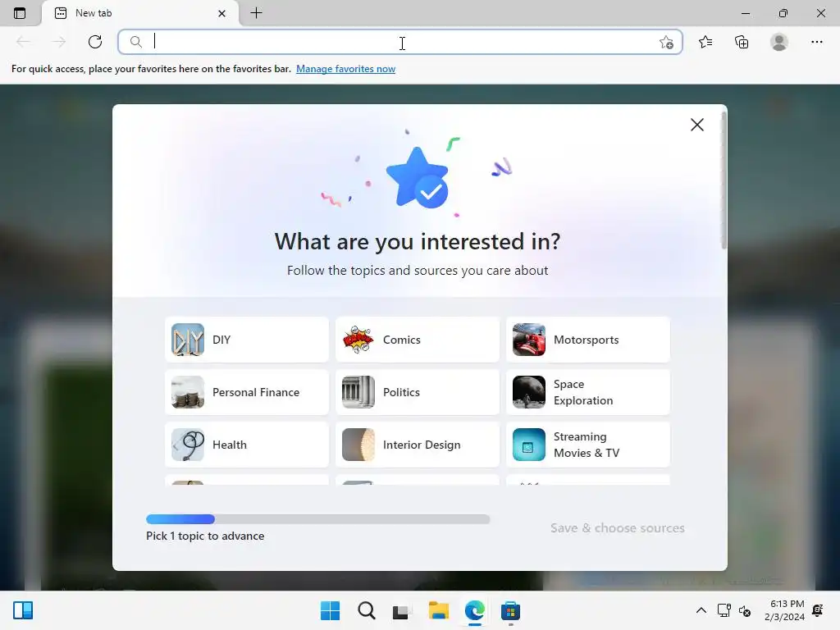Click Save & choose sources
The height and width of the screenshot is (630, 840).
pos(617,527)
